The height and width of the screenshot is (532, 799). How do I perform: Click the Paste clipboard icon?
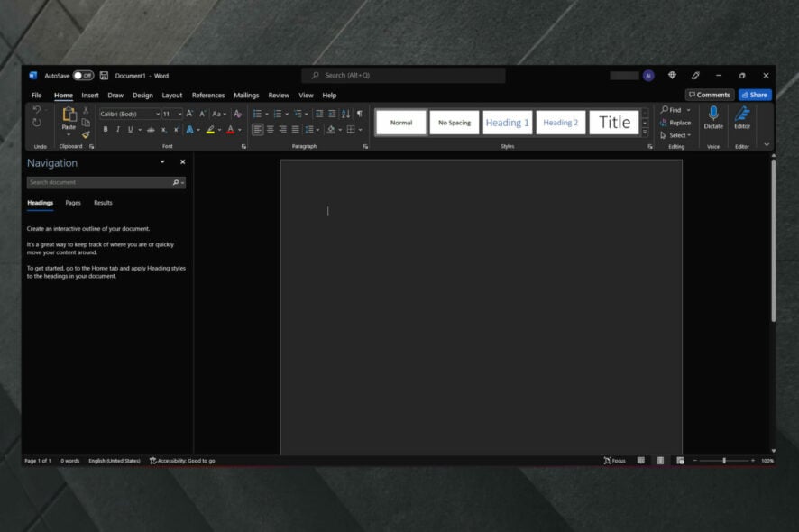click(x=69, y=115)
